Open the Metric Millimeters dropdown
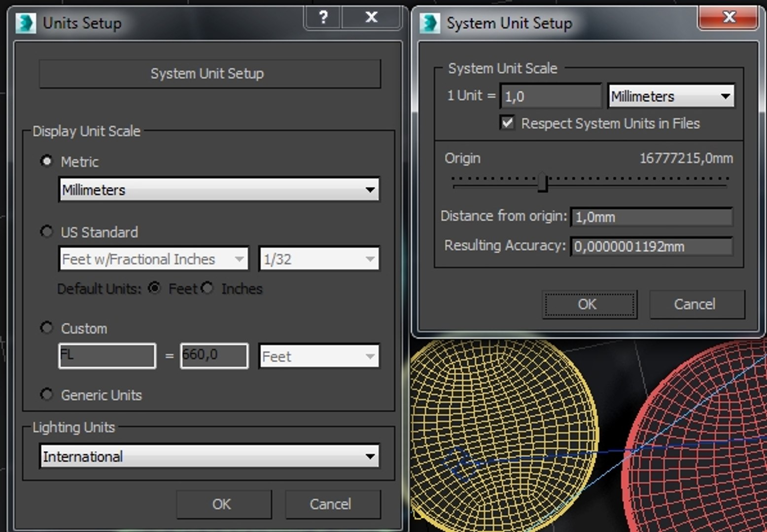This screenshot has height=532, width=767. [219, 190]
